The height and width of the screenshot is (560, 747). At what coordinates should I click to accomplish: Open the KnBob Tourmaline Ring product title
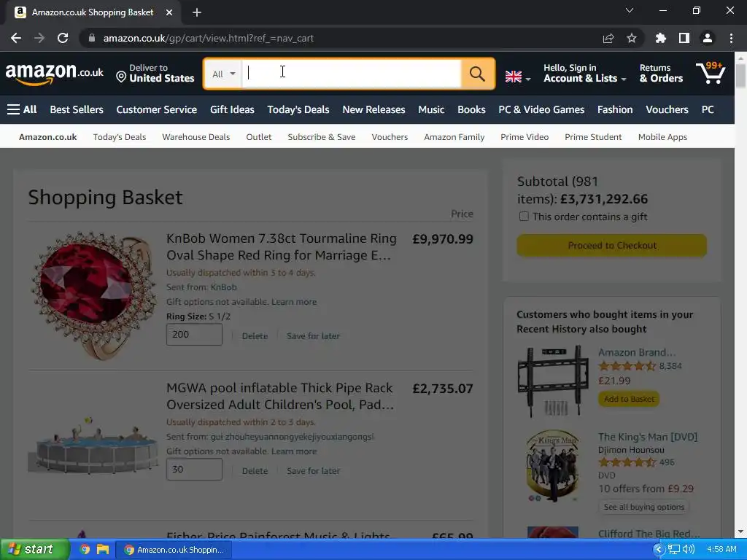tap(281, 246)
